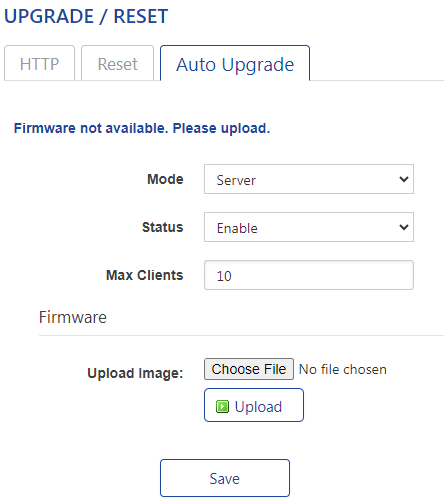Click the Status field label
The height and width of the screenshot is (503, 444).
click(x=163, y=227)
